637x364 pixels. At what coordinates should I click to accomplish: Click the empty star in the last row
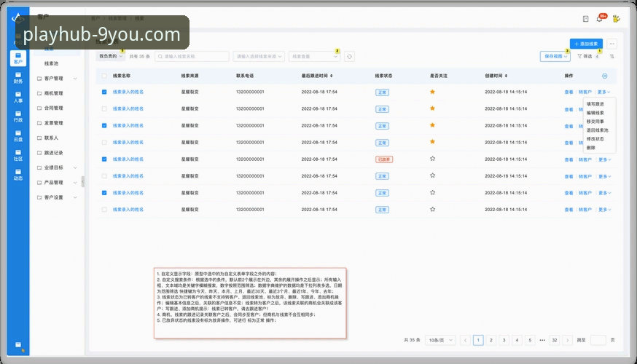(x=432, y=210)
